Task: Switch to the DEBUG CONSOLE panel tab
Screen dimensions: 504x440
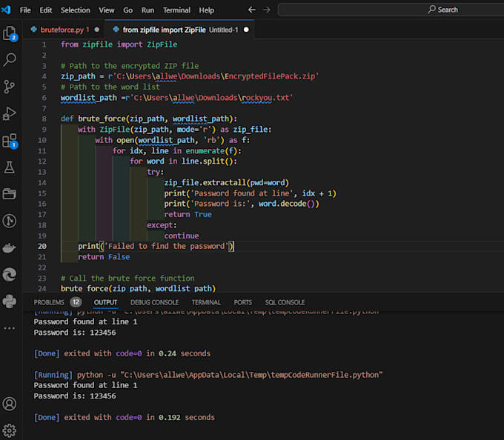Action: click(154, 302)
